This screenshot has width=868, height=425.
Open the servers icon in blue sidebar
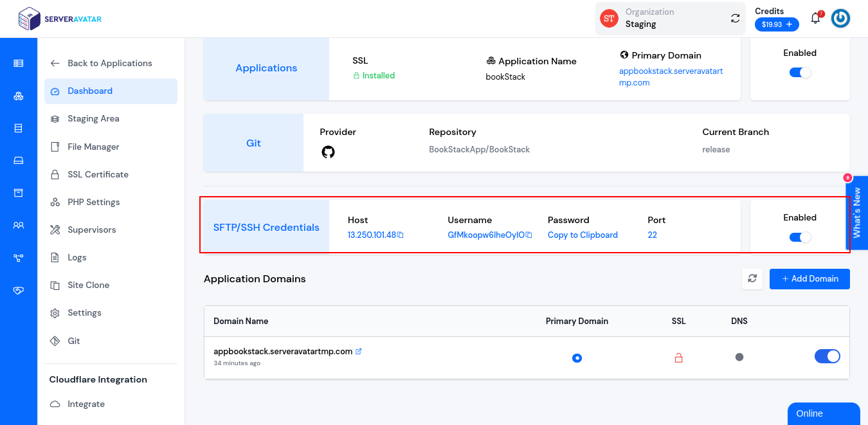point(19,63)
